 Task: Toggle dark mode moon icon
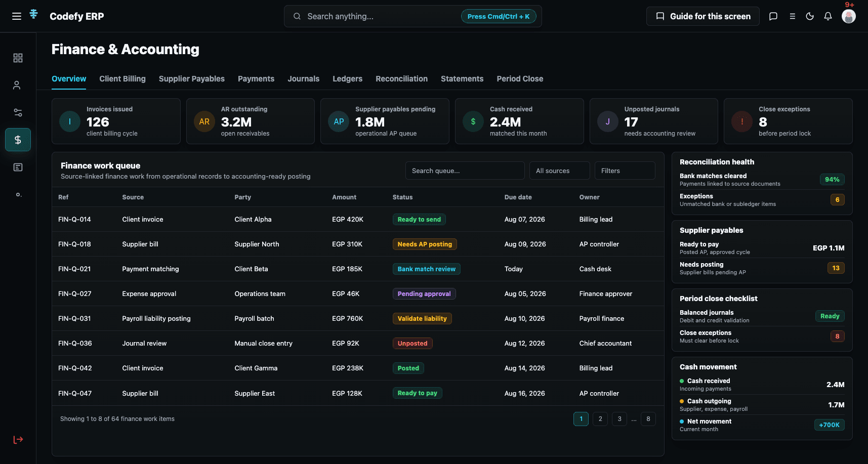click(810, 16)
